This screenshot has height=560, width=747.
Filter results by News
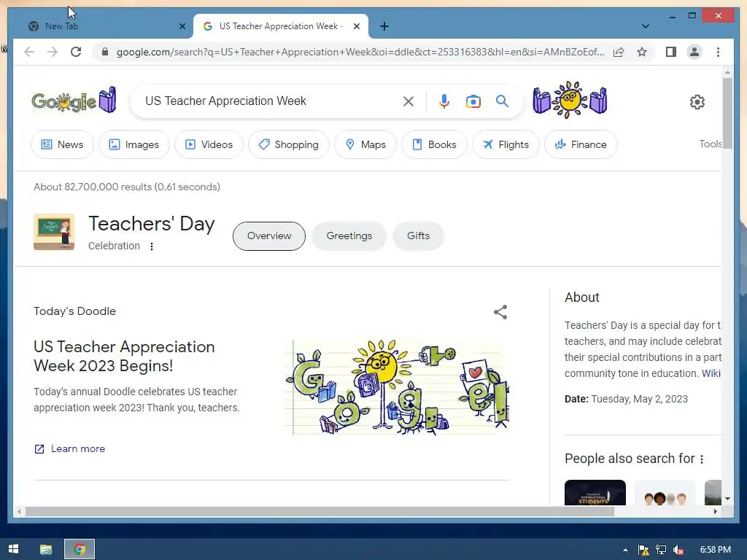[63, 144]
